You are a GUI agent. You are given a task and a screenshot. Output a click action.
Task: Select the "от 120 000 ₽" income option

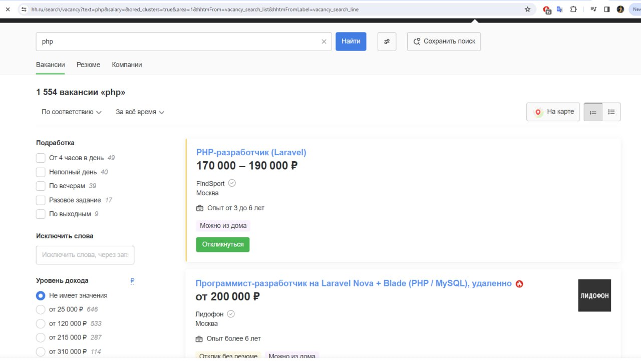click(x=41, y=323)
